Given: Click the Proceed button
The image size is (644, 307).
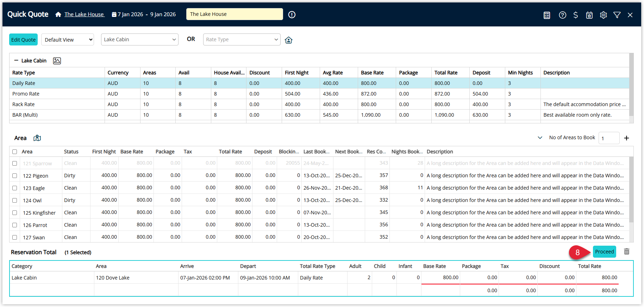Looking at the screenshot, I should pyautogui.click(x=605, y=252).
